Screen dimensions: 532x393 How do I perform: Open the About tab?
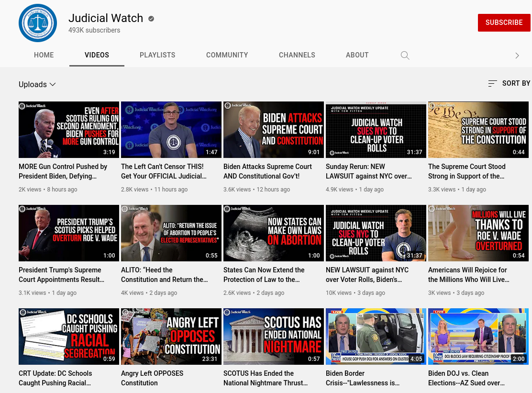[x=357, y=55]
